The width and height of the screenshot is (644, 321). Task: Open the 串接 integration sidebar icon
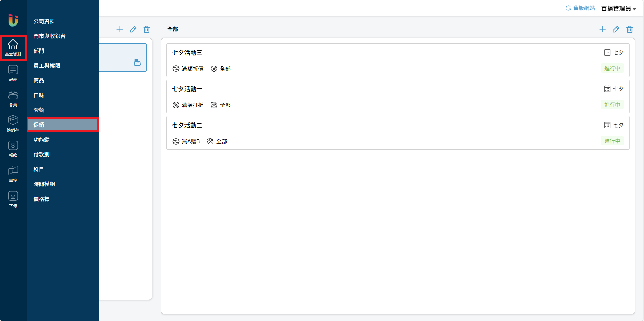(13, 174)
